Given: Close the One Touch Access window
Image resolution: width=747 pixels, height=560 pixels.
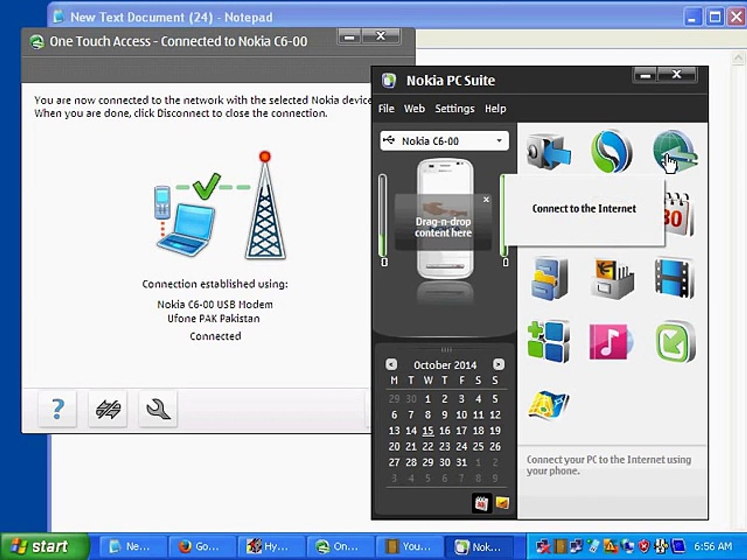Looking at the screenshot, I should pyautogui.click(x=381, y=36).
